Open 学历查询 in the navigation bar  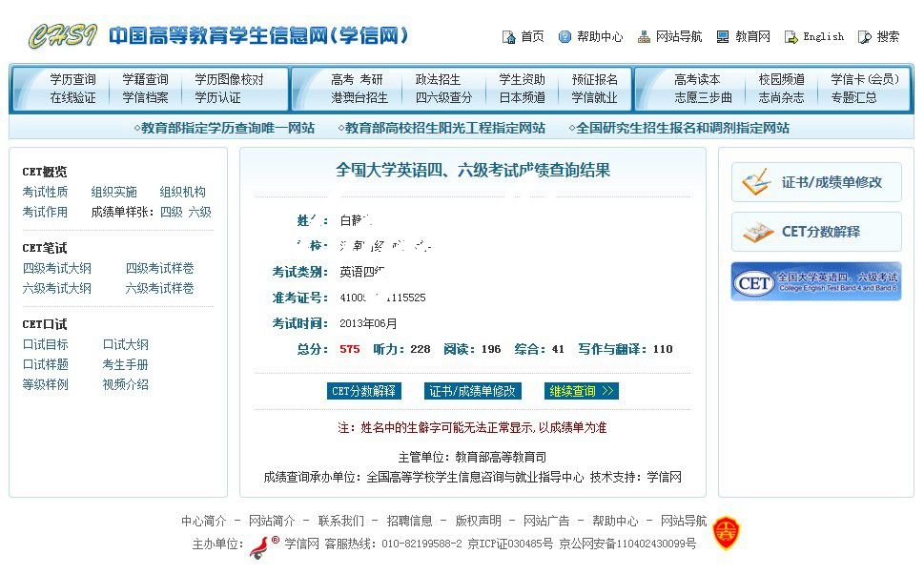(x=72, y=79)
